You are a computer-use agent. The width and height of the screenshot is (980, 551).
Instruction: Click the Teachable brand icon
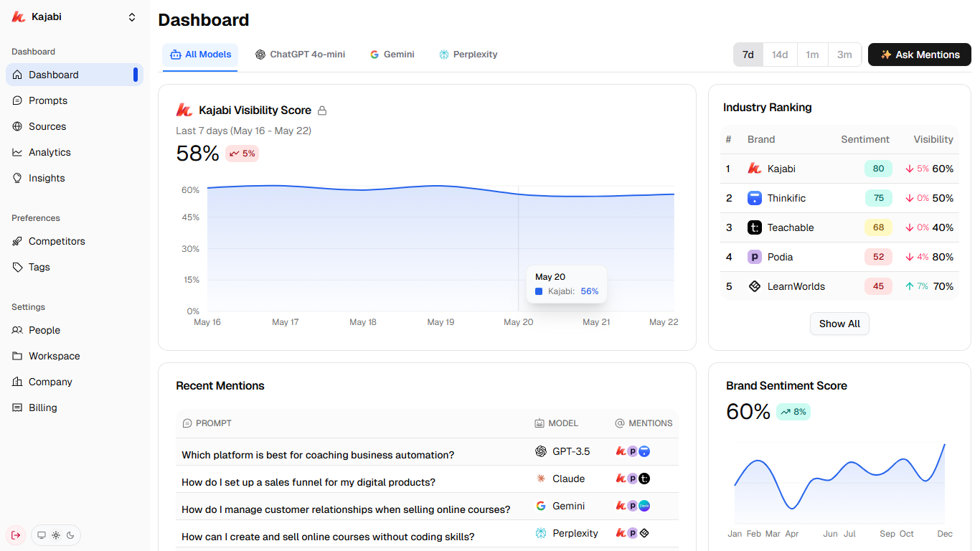click(x=754, y=227)
